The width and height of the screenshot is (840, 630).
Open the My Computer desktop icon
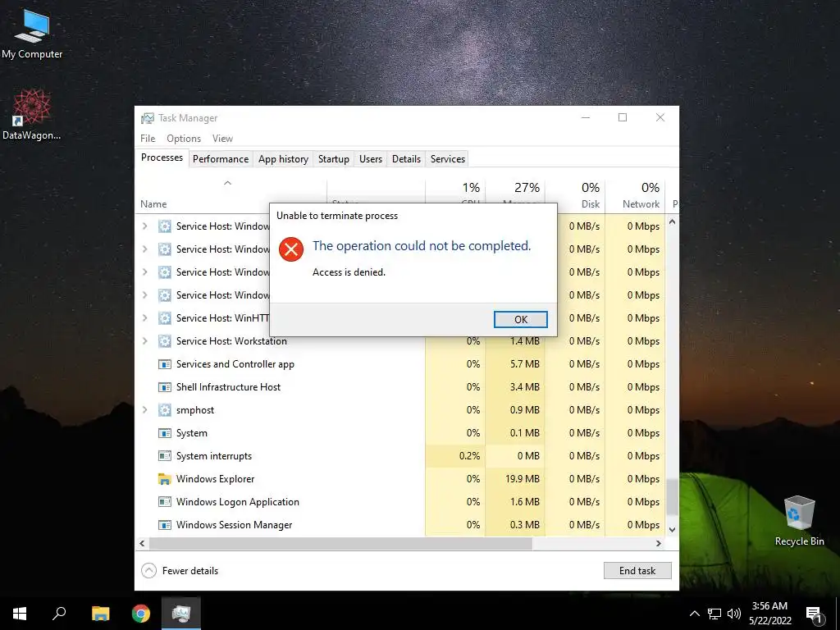pos(32,34)
